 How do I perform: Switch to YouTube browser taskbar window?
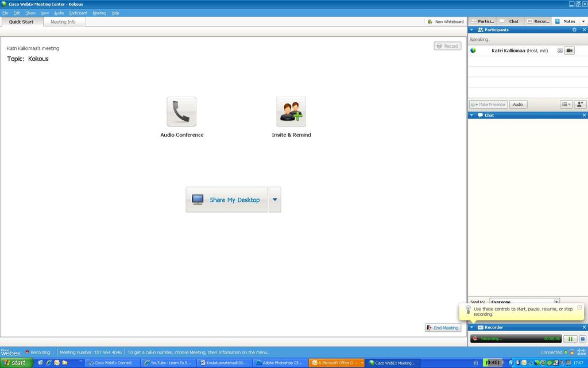point(168,363)
